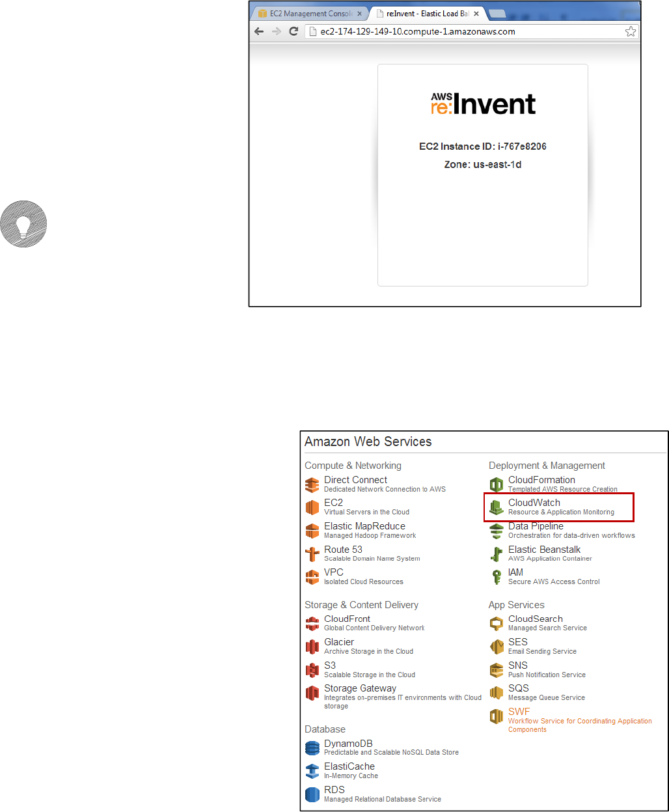The height and width of the screenshot is (812, 669).
Task: Open the EC2 Virtual Servers link
Action: click(x=333, y=503)
